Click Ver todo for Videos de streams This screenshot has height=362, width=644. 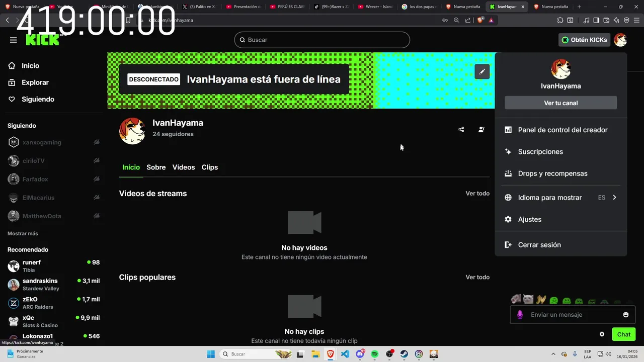[x=477, y=194]
